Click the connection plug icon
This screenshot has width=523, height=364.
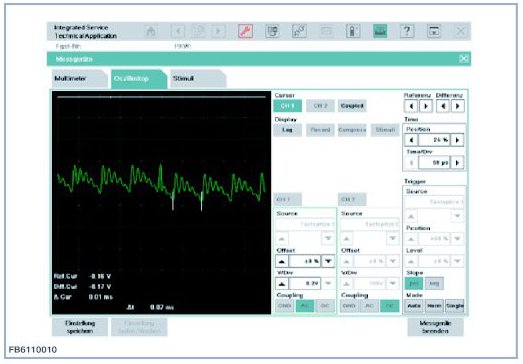(299, 31)
